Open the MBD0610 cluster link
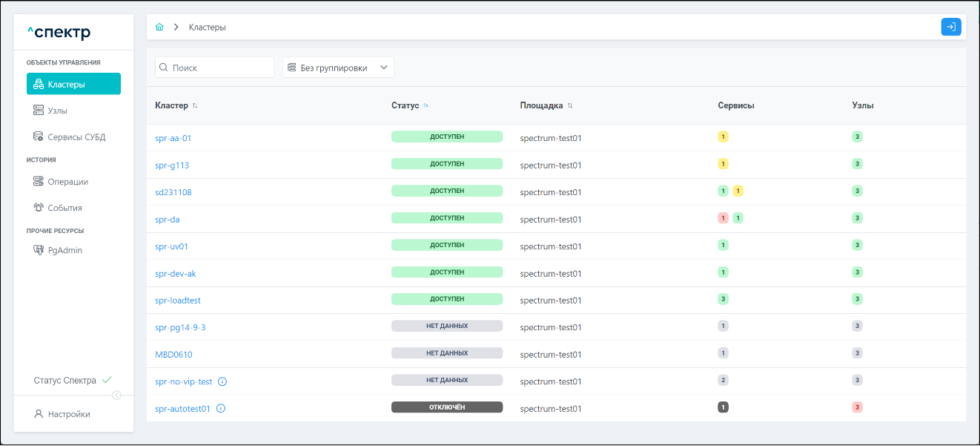Viewport: 980px width, 446px height. 173,355
